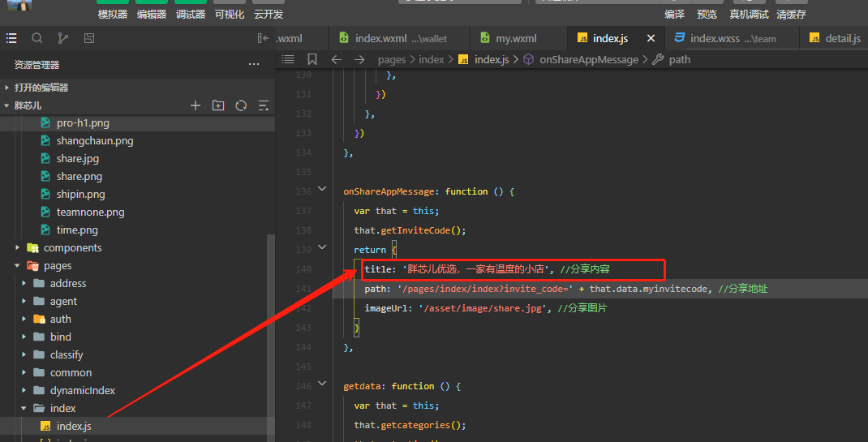Click the 云开发 cloud development button
Screen dimensions: 868x442
click(269, 14)
